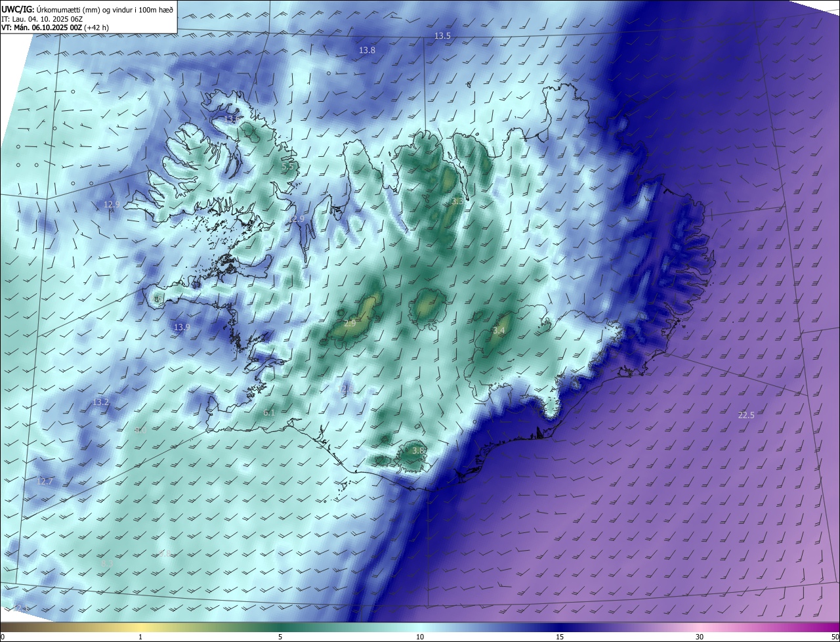Click the 1 tick label on the color scale
This screenshot has width=840, height=642.
[x=140, y=637]
